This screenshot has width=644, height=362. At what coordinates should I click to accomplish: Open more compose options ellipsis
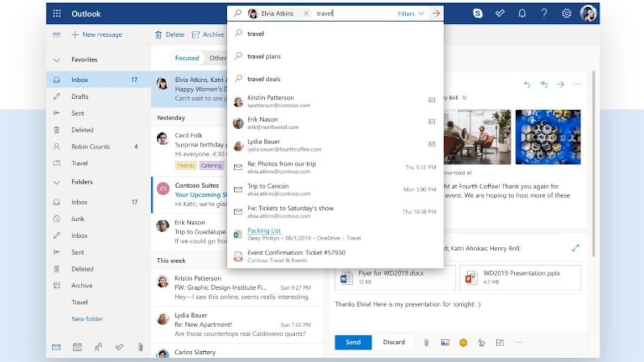click(x=518, y=343)
